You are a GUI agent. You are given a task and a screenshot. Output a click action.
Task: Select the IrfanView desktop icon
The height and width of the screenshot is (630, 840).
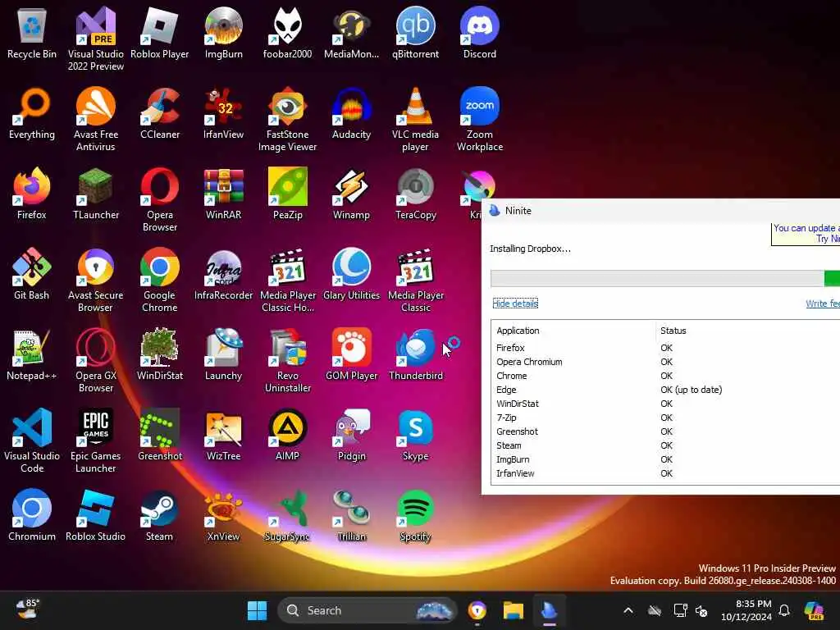223,113
